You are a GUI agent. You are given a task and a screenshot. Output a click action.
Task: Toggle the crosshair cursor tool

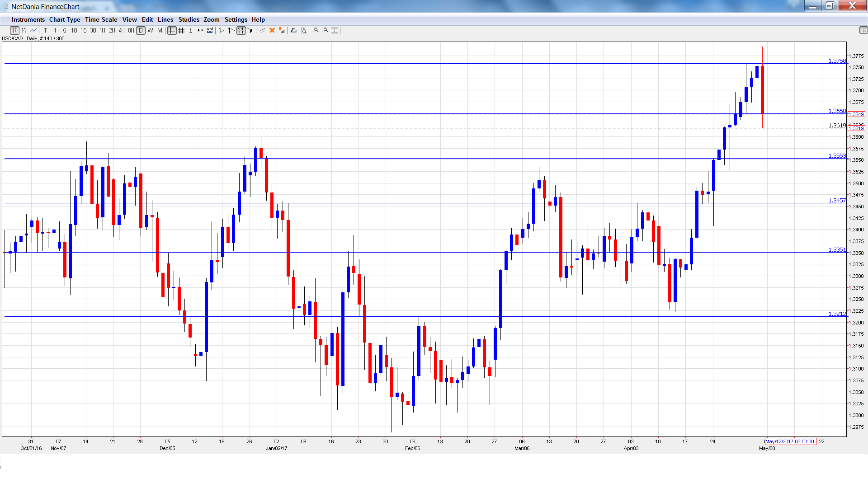(172, 30)
